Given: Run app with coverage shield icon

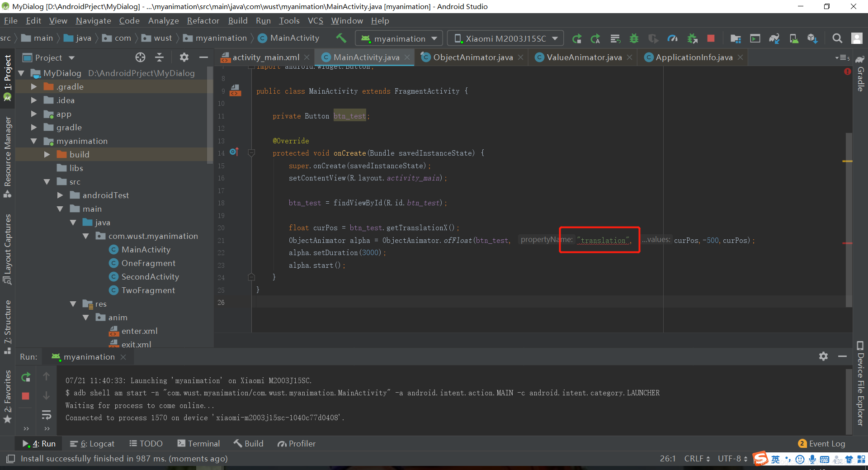Looking at the screenshot, I should coord(653,38).
